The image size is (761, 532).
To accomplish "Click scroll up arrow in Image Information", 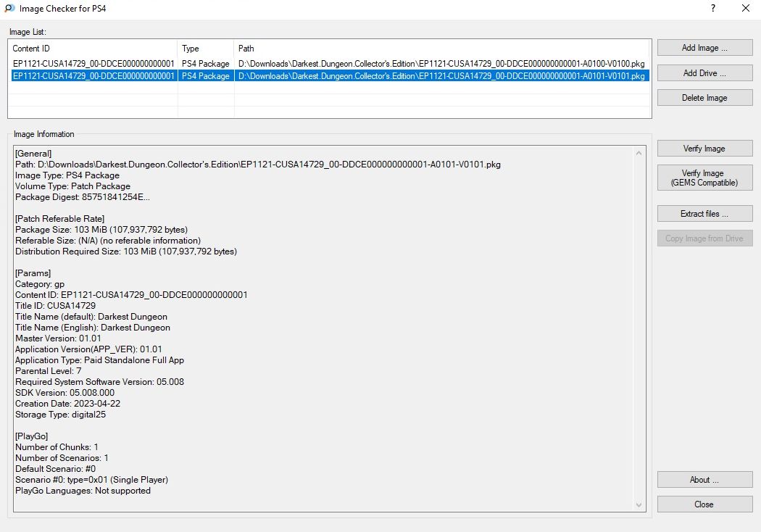I will (639, 153).
